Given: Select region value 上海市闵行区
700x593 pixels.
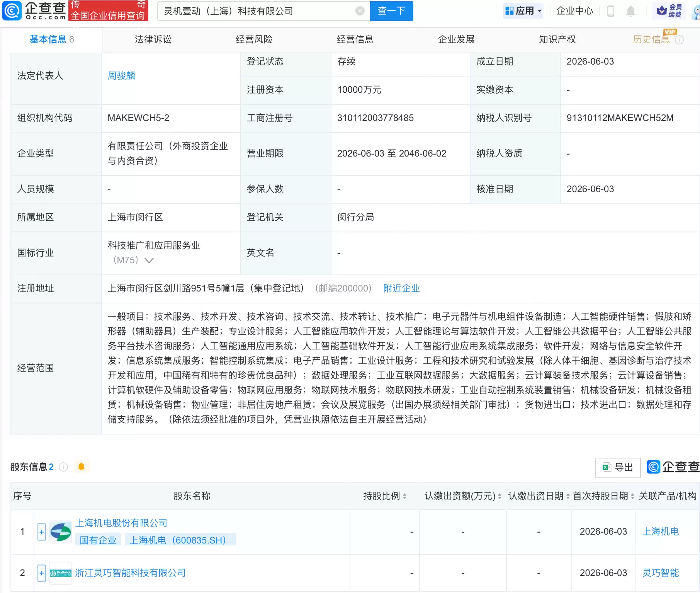Looking at the screenshot, I should pyautogui.click(x=135, y=217).
